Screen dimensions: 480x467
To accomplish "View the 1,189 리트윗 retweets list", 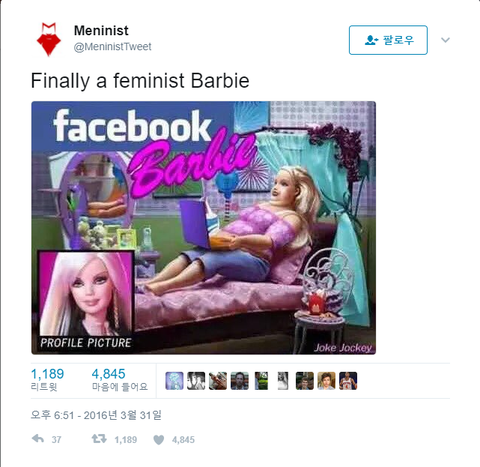I will point(47,380).
